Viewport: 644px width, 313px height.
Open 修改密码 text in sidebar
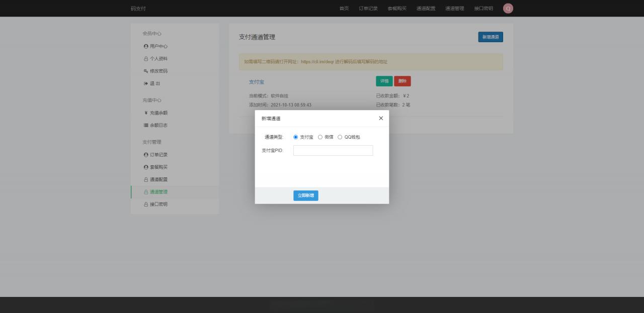point(158,71)
